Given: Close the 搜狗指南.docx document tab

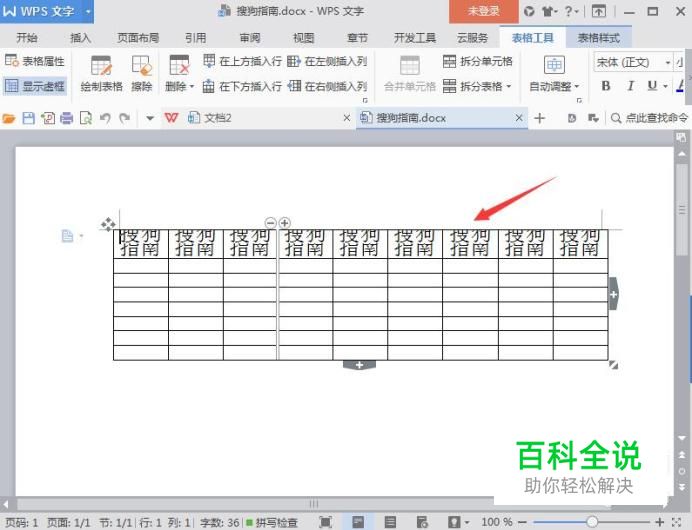Looking at the screenshot, I should (x=519, y=118).
